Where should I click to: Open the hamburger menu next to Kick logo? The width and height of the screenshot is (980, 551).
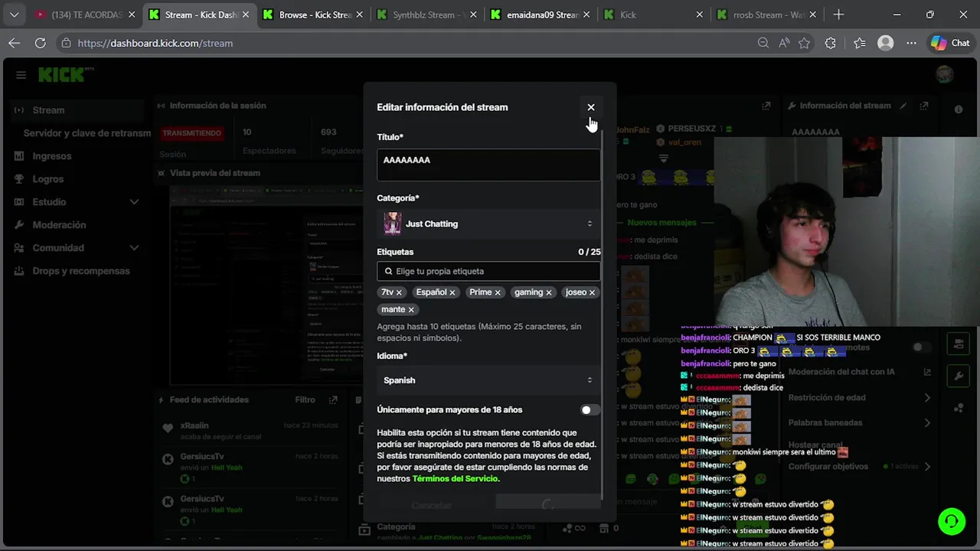pos(21,75)
